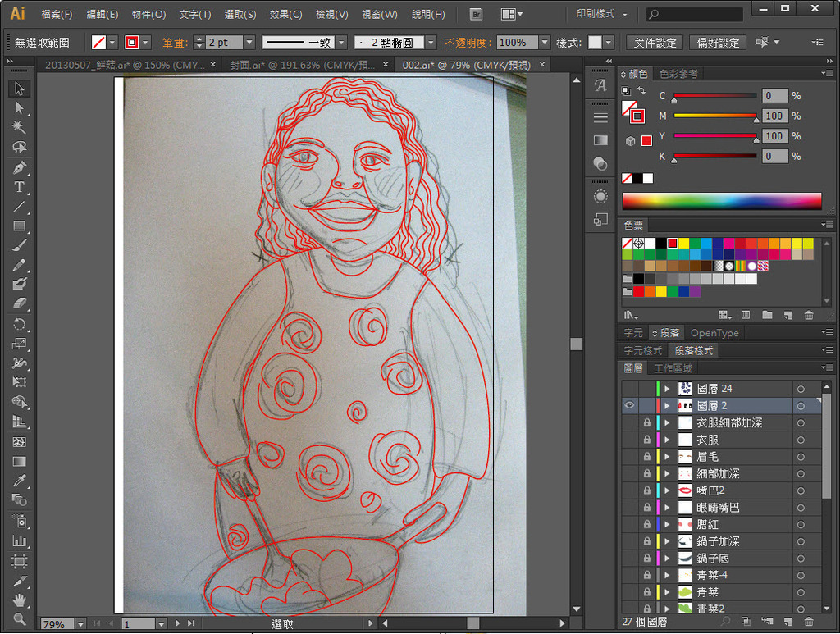The height and width of the screenshot is (634, 840).
Task: Open the opacity 100% dropdown
Action: 545,43
